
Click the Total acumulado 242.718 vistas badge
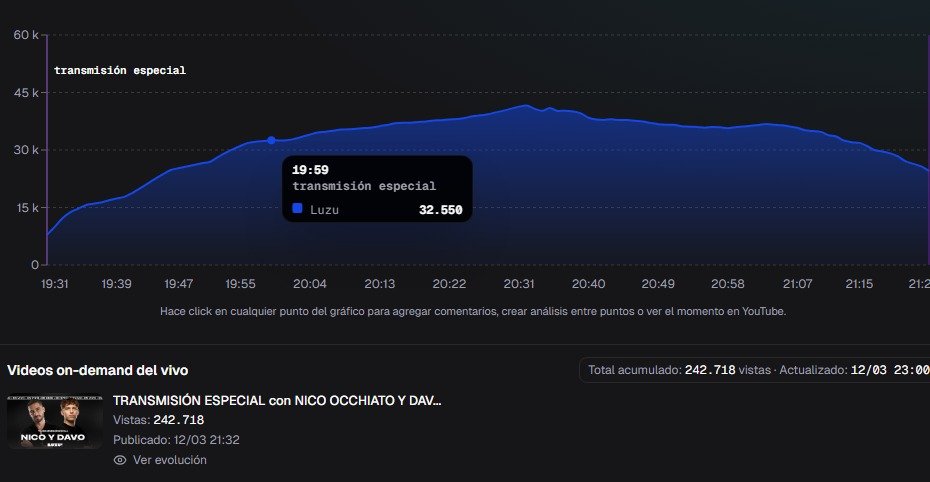(x=754, y=370)
